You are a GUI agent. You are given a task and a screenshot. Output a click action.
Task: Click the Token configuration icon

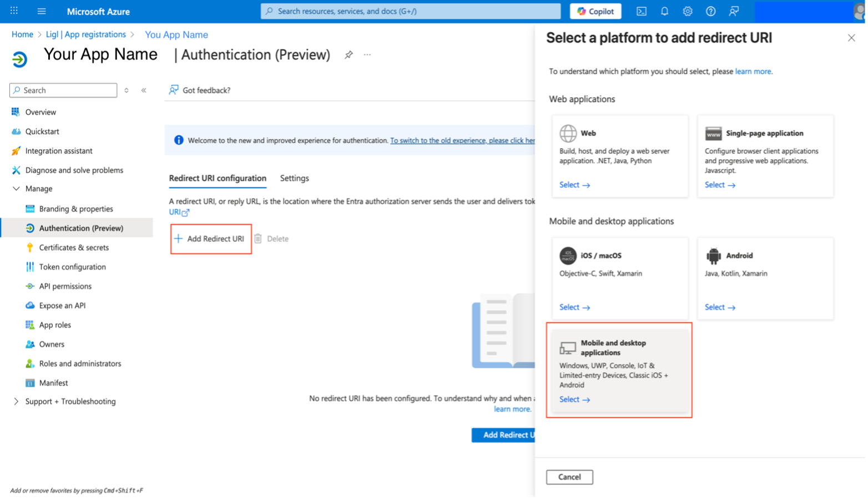[x=30, y=267]
